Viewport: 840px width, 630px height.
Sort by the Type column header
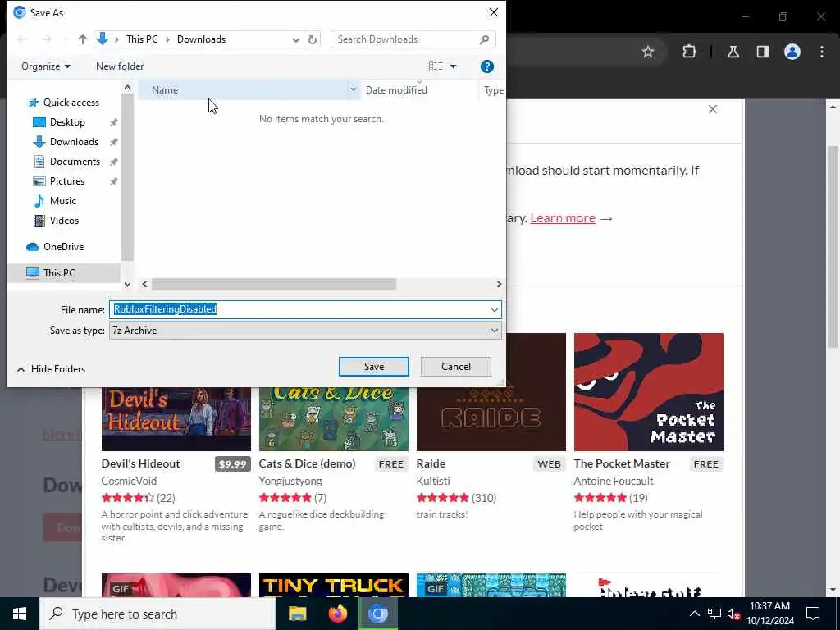tap(493, 90)
